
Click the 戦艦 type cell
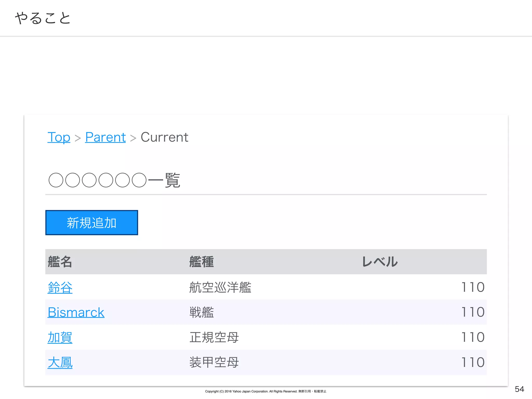(x=201, y=312)
